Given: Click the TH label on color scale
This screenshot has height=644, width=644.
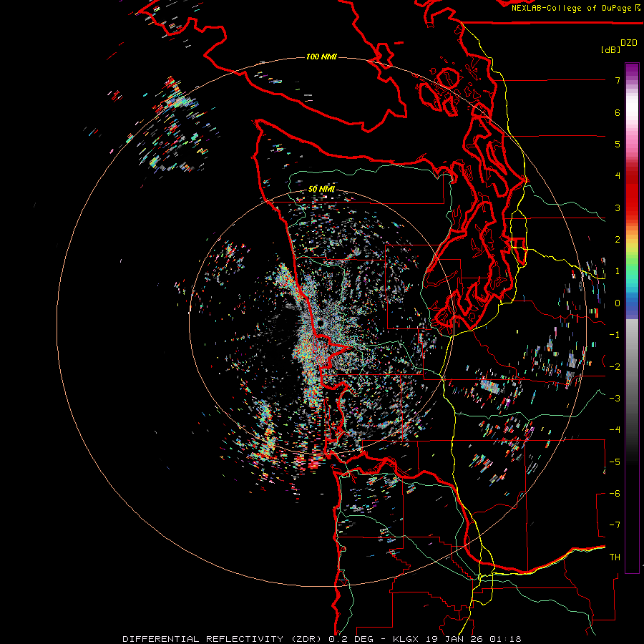Looking at the screenshot, I should pyautogui.click(x=615, y=557).
